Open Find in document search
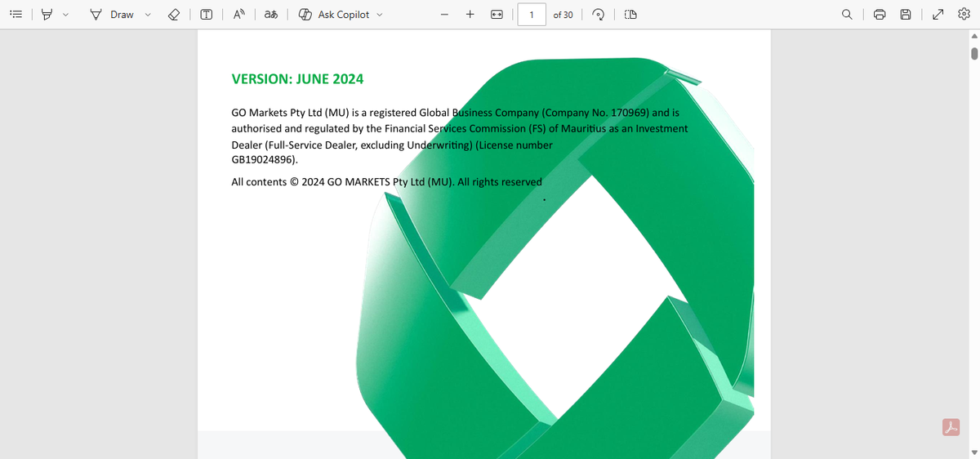This screenshot has height=459, width=980. coord(848,15)
